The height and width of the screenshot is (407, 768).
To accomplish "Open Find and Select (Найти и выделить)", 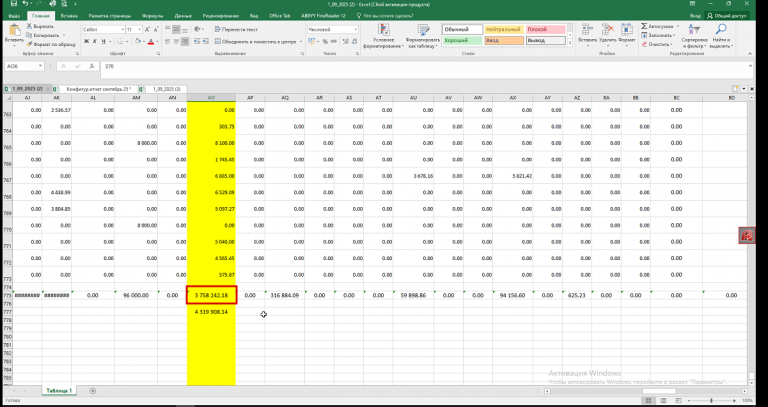I will tap(720, 36).
